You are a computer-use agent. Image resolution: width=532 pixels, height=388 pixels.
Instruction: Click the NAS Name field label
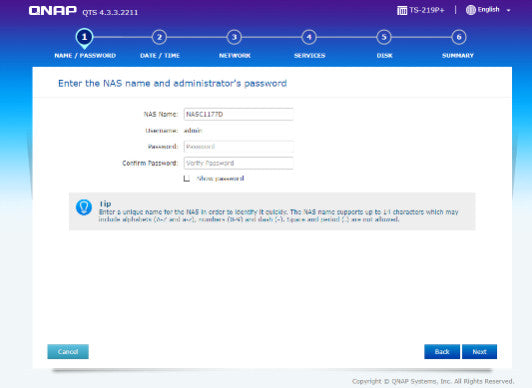tap(160, 114)
